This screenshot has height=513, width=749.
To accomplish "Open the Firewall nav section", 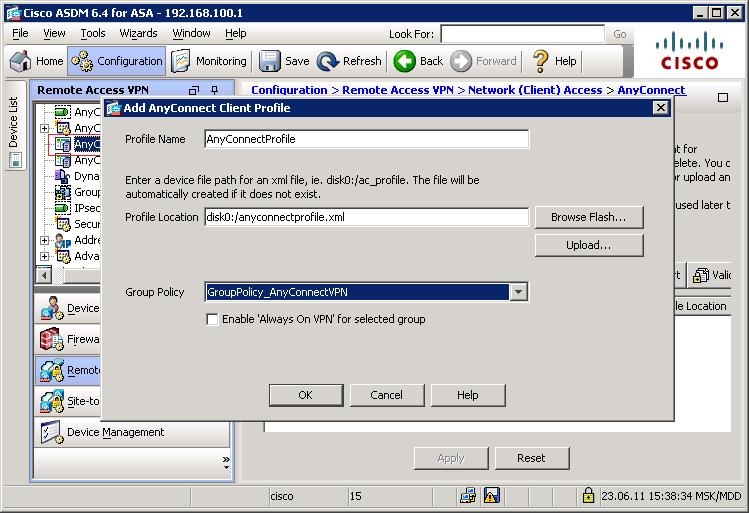I will [68, 339].
